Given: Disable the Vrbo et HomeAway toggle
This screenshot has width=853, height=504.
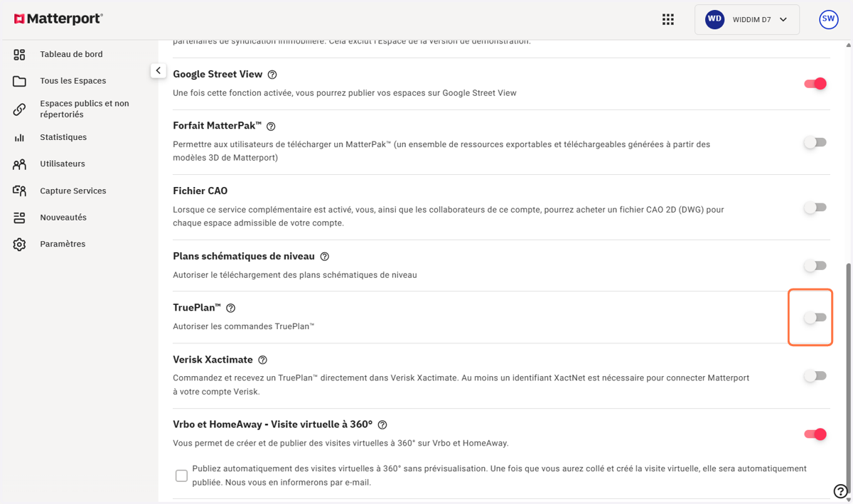Looking at the screenshot, I should point(815,434).
